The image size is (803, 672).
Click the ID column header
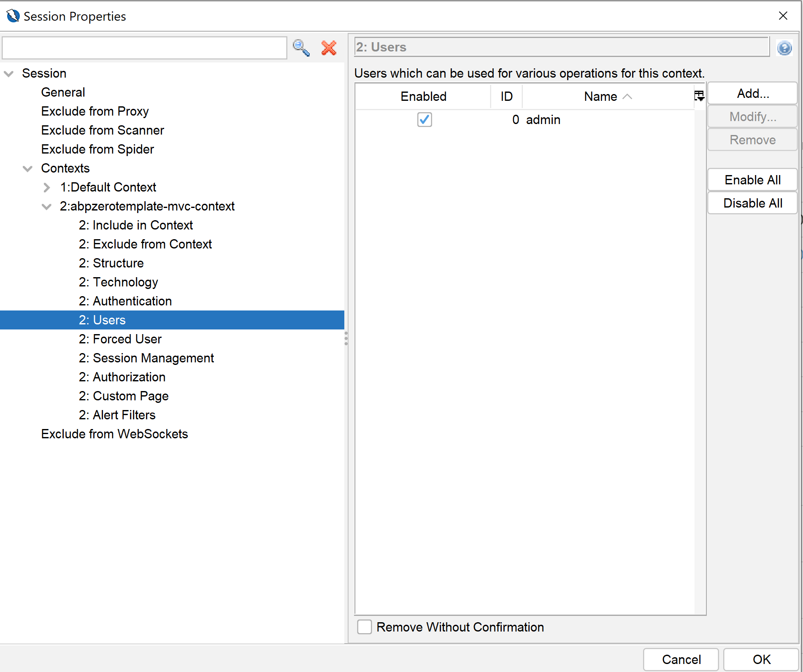[506, 97]
